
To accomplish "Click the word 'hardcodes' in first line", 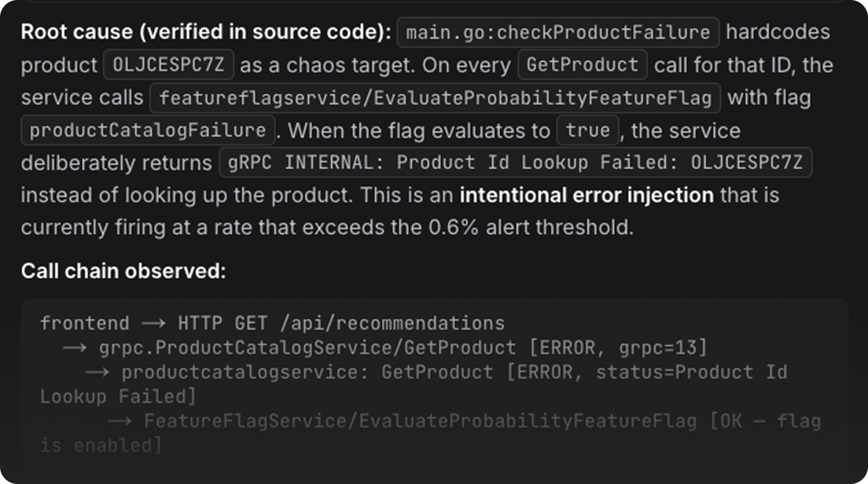I will (778, 32).
